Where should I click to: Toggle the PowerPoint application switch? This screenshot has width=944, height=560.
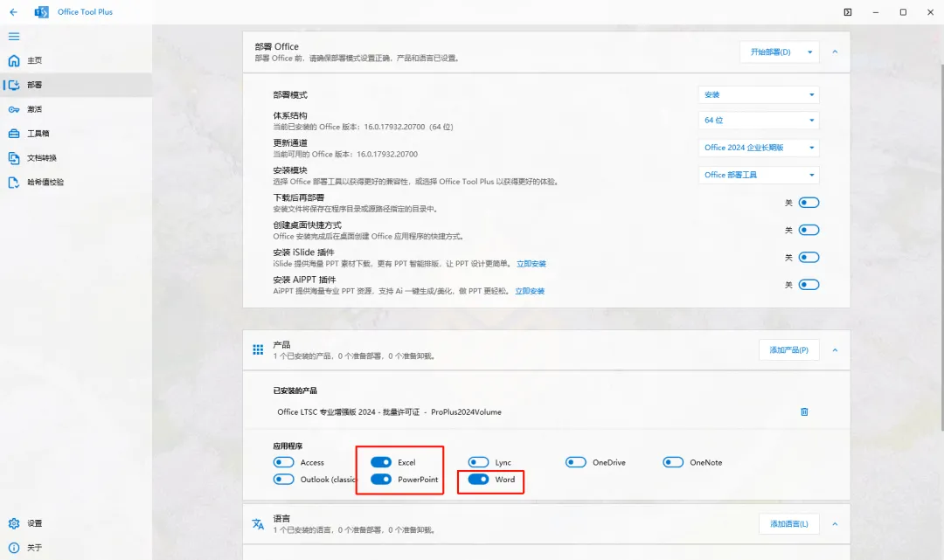[x=381, y=480]
